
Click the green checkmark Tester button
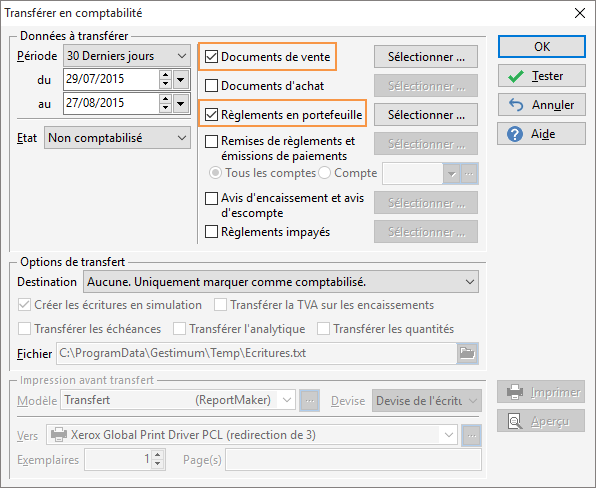[x=542, y=76]
